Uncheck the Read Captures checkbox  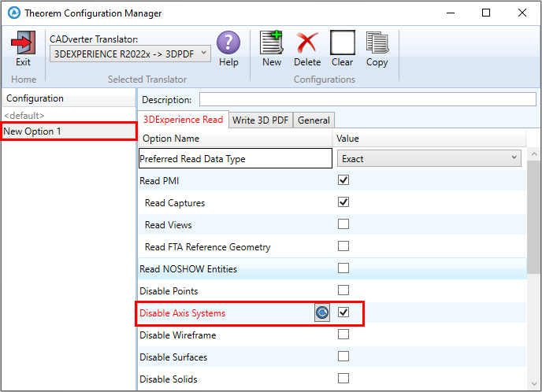click(343, 202)
